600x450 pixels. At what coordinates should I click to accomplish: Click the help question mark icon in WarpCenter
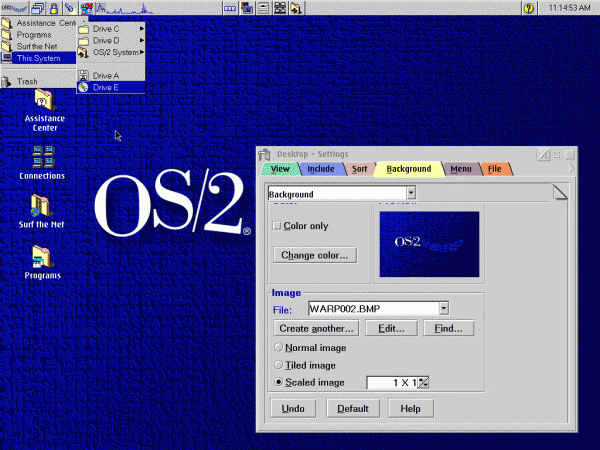[529, 8]
